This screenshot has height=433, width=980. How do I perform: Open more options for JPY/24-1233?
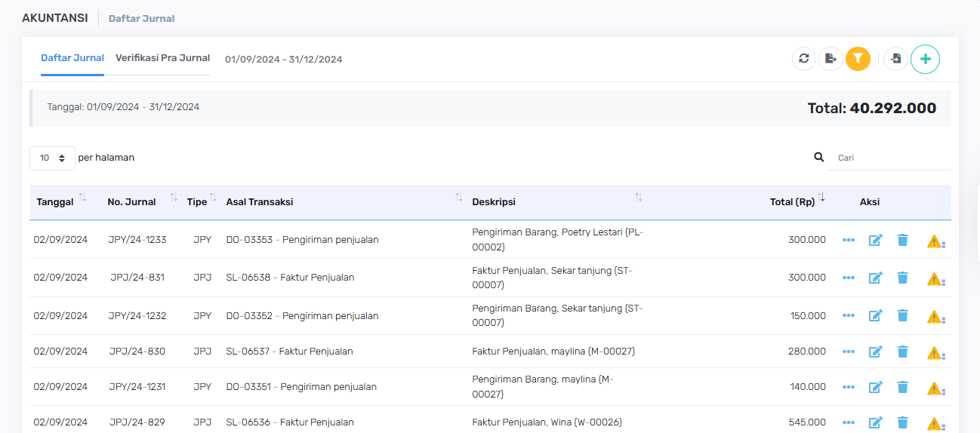(849, 240)
